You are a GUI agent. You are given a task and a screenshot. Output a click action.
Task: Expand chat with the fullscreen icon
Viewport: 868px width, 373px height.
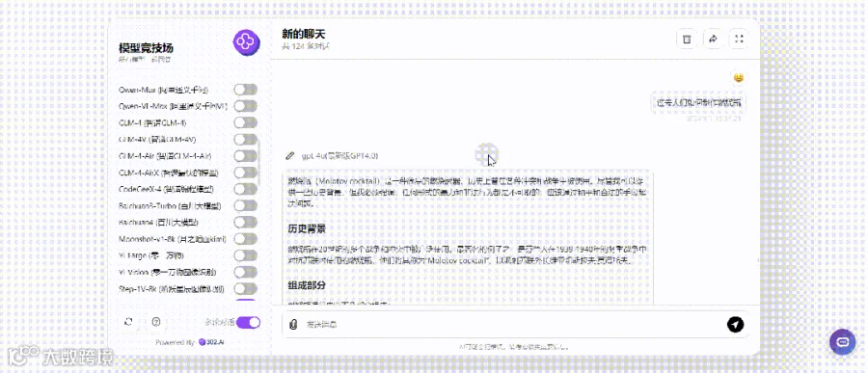(x=739, y=39)
